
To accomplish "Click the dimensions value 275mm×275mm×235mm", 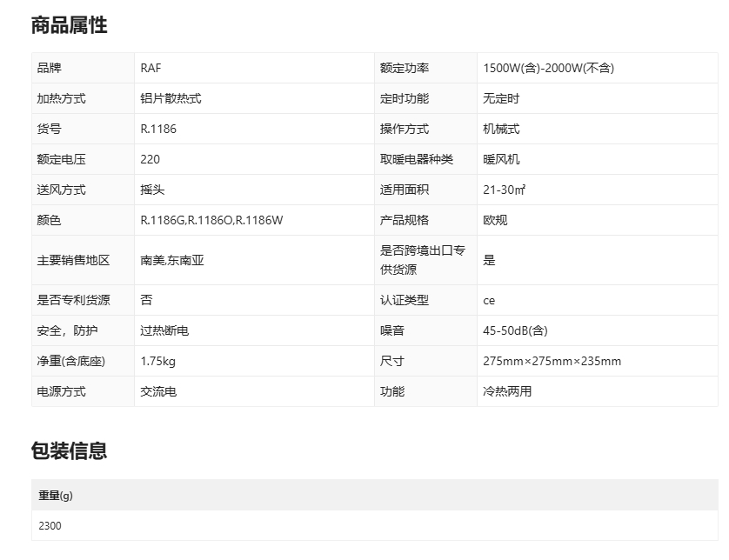I will 552,361.
